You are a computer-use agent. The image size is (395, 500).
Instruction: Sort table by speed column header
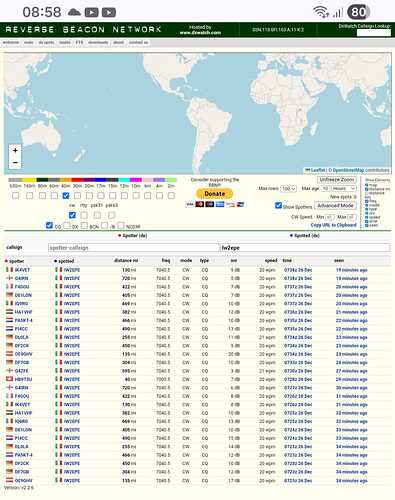(271, 260)
